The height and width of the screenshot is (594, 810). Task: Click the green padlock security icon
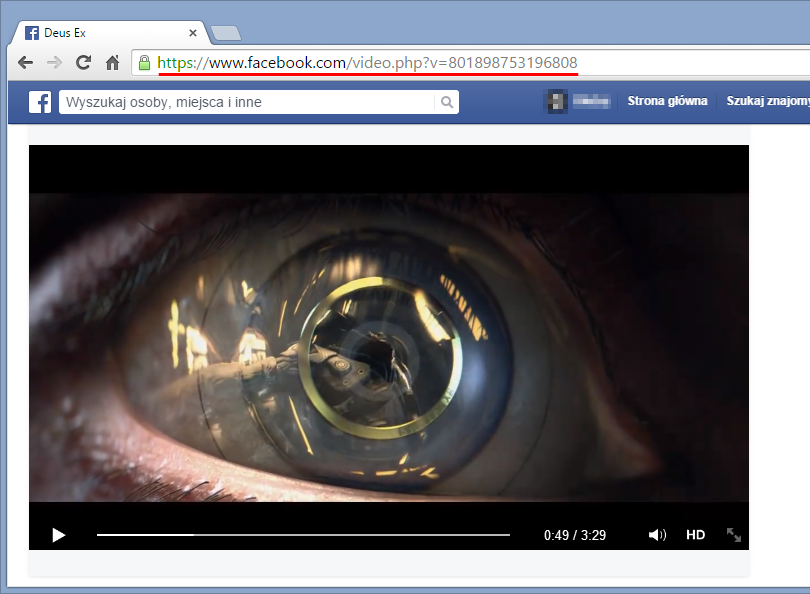tap(145, 63)
